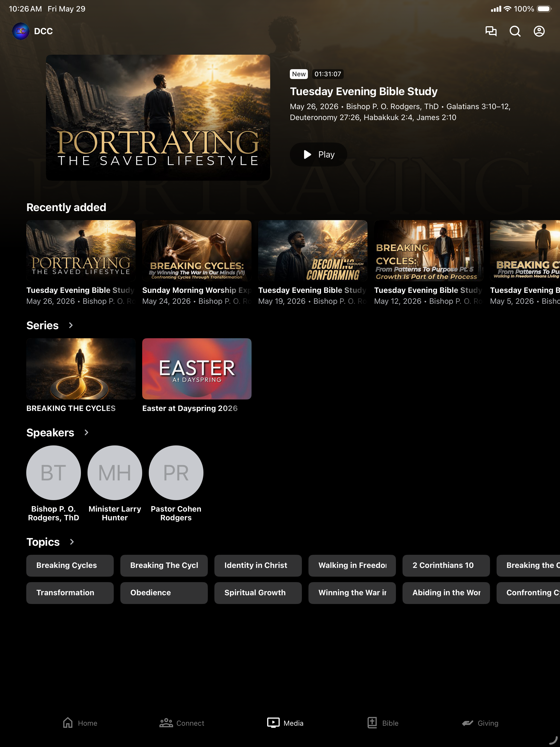The height and width of the screenshot is (747, 560).
Task: Choose the Walking in Freedom topic
Action: pyautogui.click(x=352, y=565)
